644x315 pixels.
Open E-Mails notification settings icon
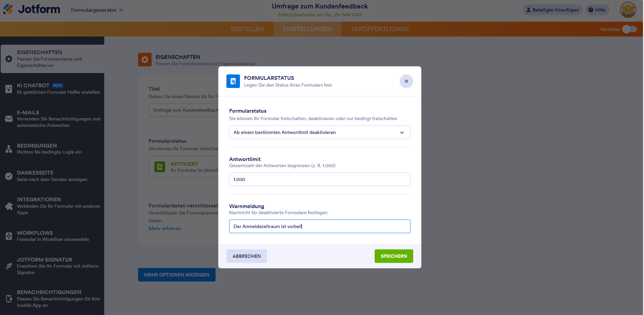pos(8,119)
